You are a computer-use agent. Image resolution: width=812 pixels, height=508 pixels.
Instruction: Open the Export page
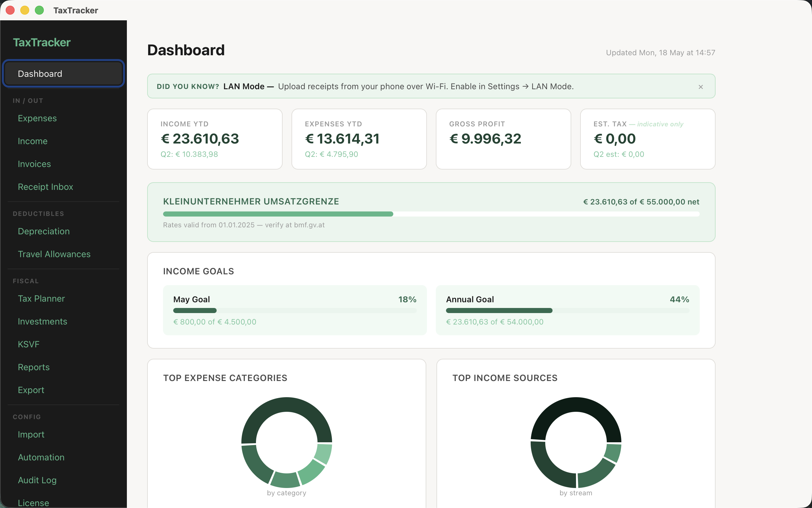pyautogui.click(x=31, y=390)
